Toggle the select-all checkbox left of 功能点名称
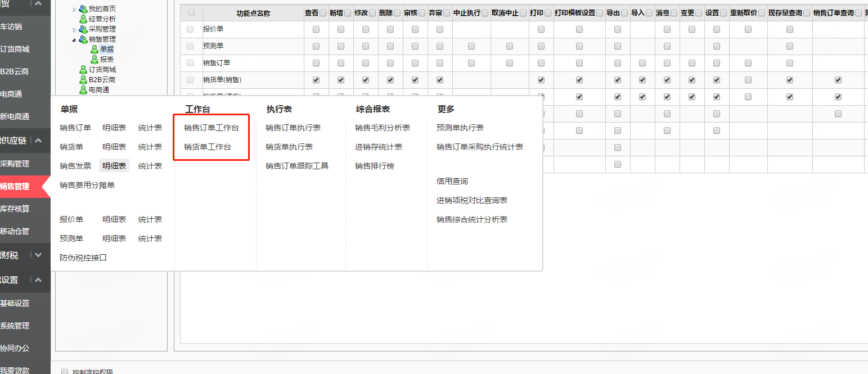The width and height of the screenshot is (868, 374). pyautogui.click(x=191, y=12)
